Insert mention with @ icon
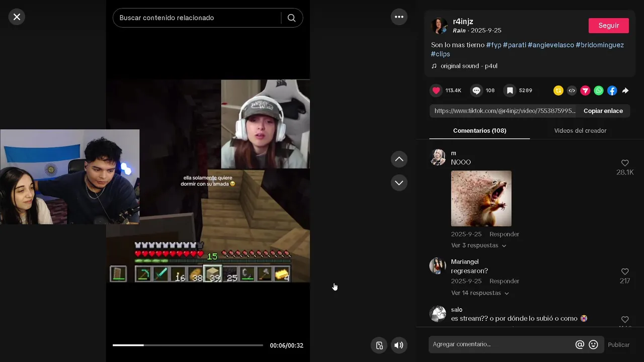Screen dimensions: 644x362 [580, 344]
